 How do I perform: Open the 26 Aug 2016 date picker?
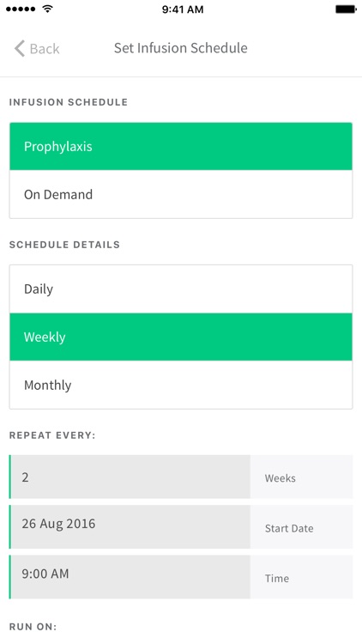point(130,527)
